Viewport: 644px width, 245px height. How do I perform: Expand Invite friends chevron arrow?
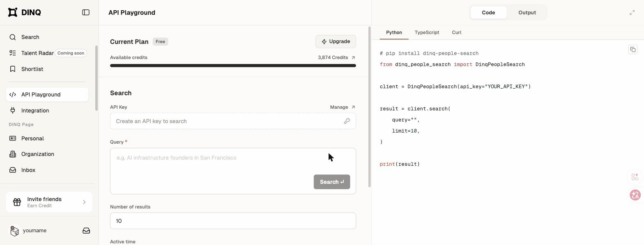[x=84, y=202]
